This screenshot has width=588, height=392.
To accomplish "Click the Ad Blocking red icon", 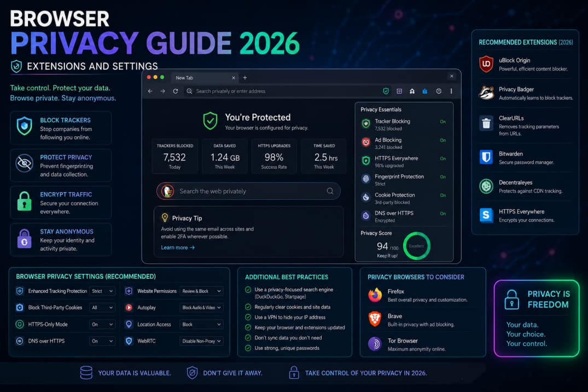I will 366,142.
